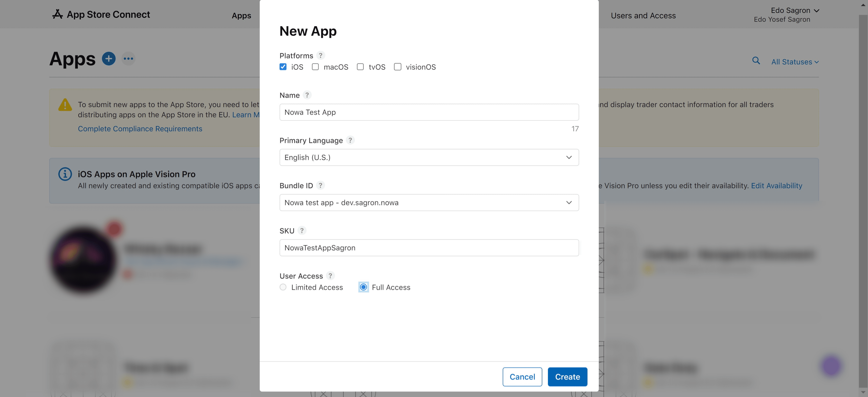Image resolution: width=868 pixels, height=397 pixels.
Task: Select the Limited Access radio button
Action: pos(283,287)
